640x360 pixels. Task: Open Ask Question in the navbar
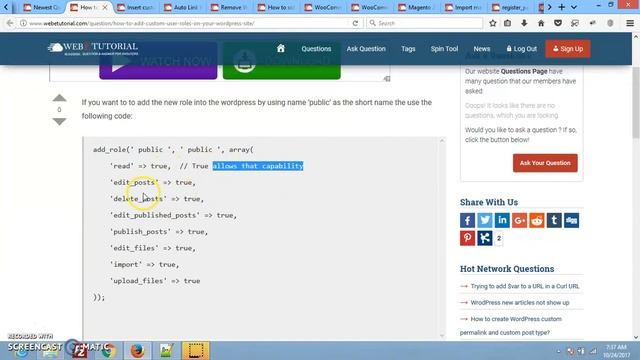point(366,49)
